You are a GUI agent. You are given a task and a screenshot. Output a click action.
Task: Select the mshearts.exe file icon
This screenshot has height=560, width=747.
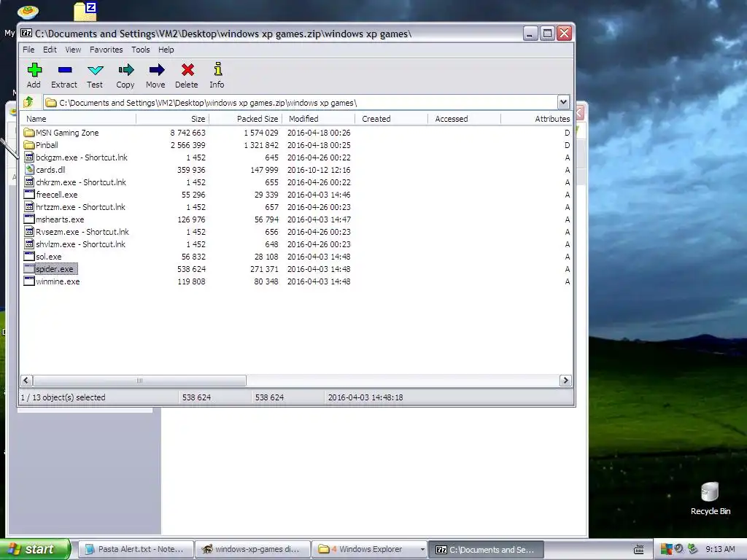point(29,219)
